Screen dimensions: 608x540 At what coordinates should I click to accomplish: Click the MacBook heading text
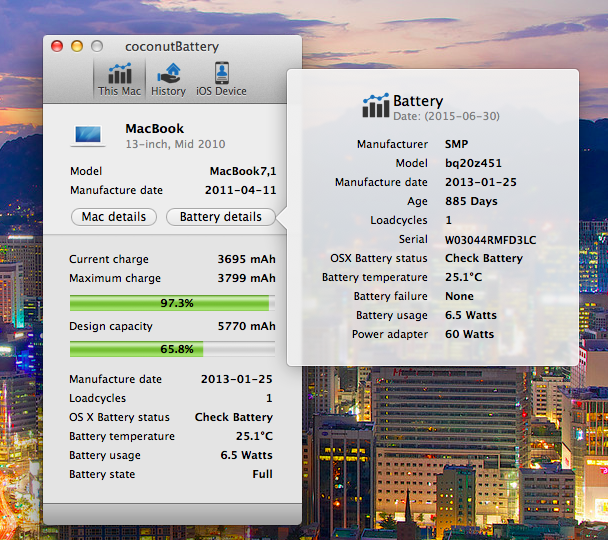coord(154,129)
